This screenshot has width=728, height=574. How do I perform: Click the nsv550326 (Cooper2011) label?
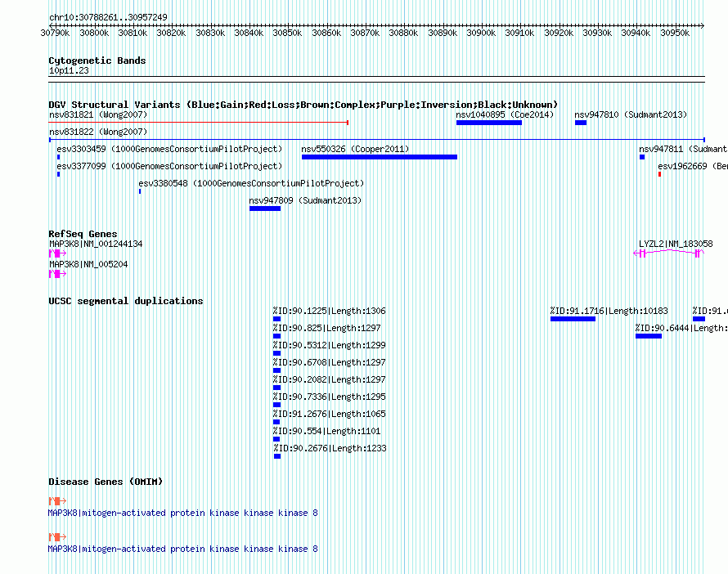pyautogui.click(x=355, y=149)
